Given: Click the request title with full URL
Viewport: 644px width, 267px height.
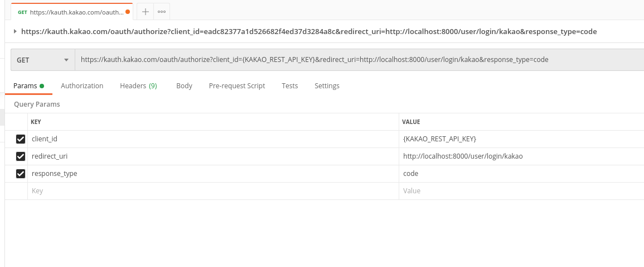Looking at the screenshot, I should pyautogui.click(x=309, y=32).
